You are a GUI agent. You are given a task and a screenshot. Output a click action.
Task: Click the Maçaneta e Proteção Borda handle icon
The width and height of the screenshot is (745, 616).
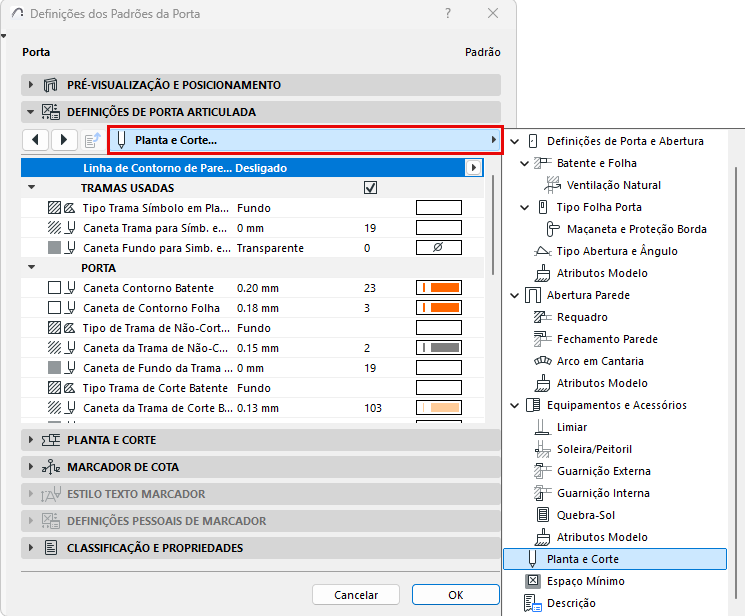point(553,229)
